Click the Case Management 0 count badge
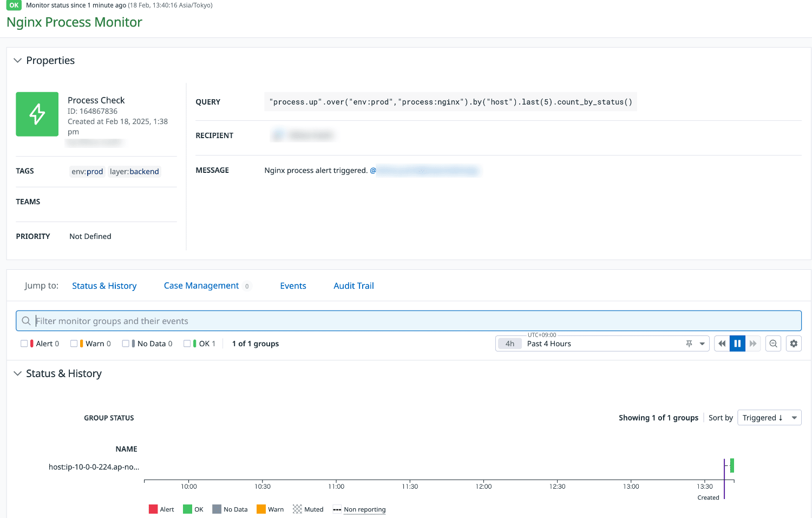 247,286
